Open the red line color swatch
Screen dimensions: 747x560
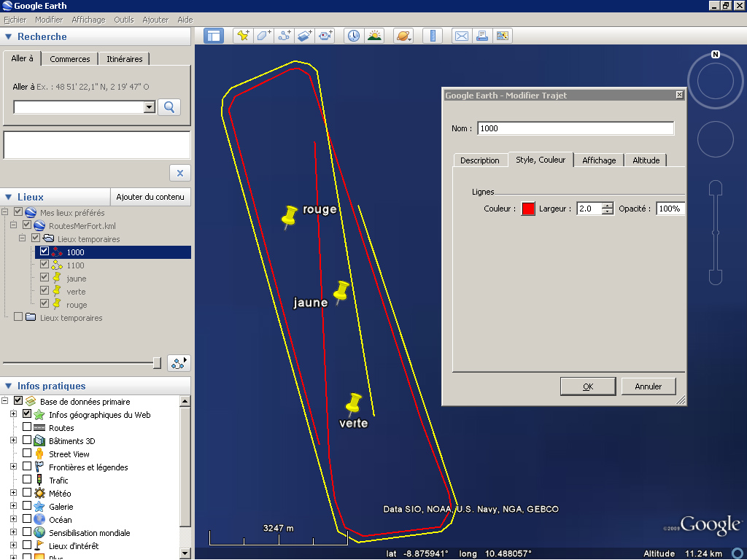tap(528, 209)
